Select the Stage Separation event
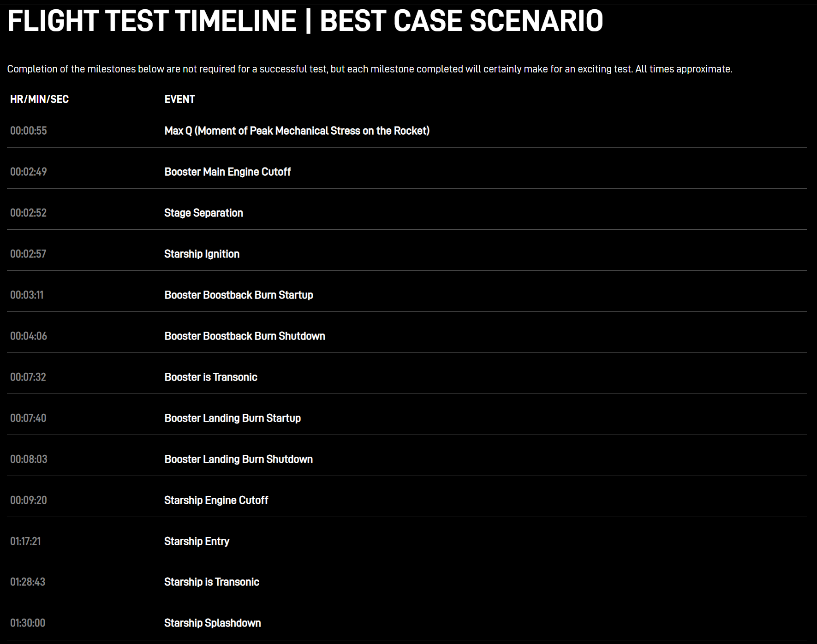 click(203, 213)
